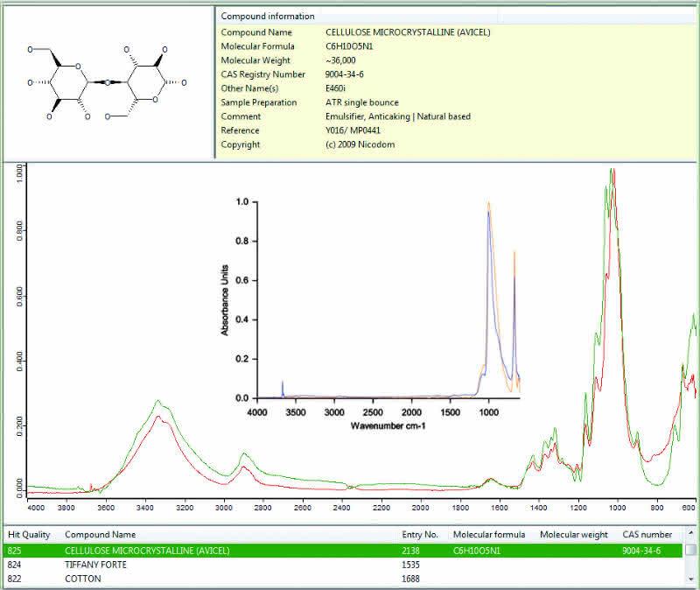Sort results by Entry No. column
Screen dimensions: 700x590
(420, 535)
